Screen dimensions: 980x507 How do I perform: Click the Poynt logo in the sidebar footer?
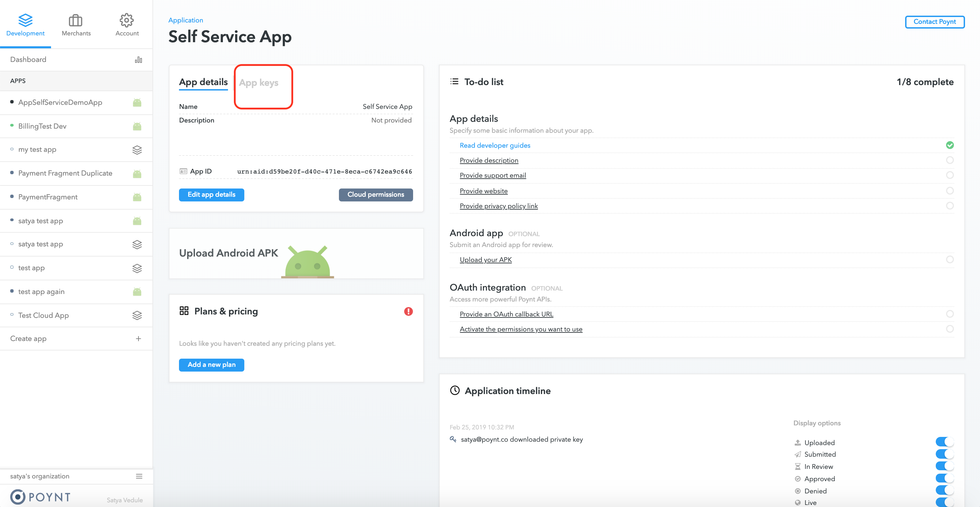(41, 496)
